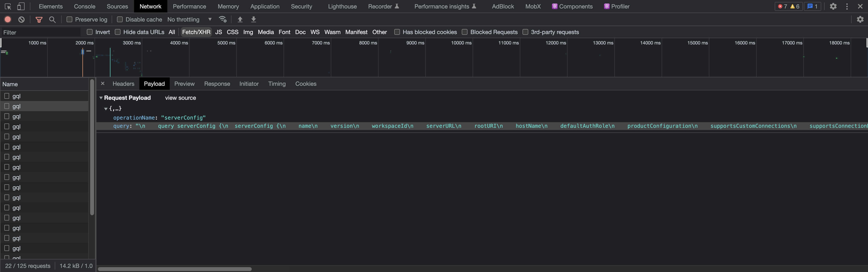Image resolution: width=868 pixels, height=272 pixels.
Task: Stop recording network log
Action: 7,19
